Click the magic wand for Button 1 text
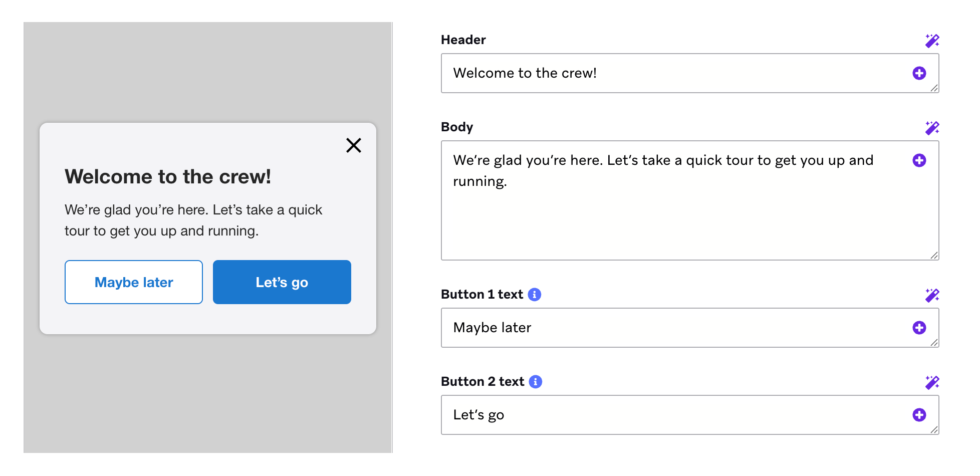 (932, 295)
